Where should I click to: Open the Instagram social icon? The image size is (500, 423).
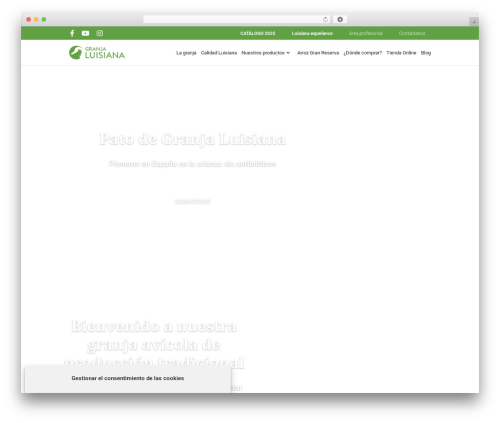tap(99, 33)
